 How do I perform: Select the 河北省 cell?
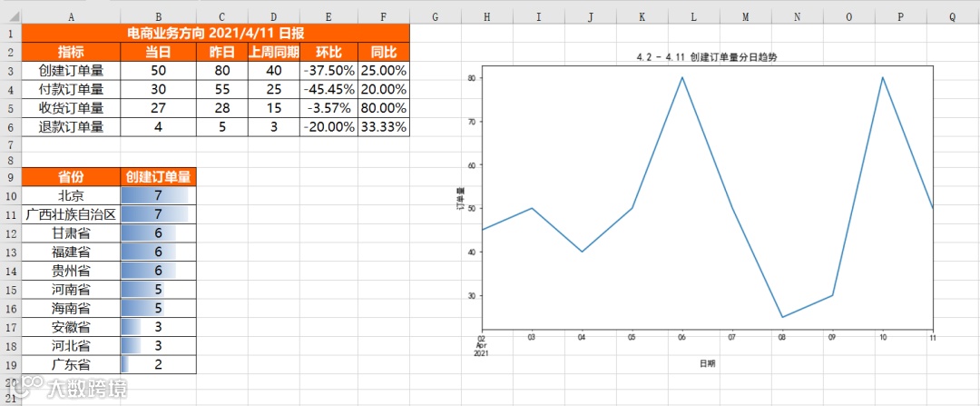[x=72, y=345]
